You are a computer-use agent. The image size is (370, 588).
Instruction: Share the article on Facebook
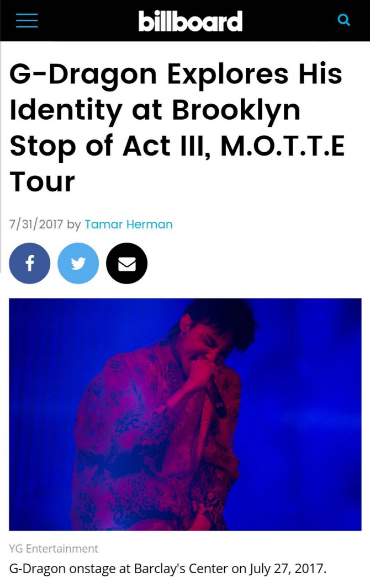tap(30, 263)
